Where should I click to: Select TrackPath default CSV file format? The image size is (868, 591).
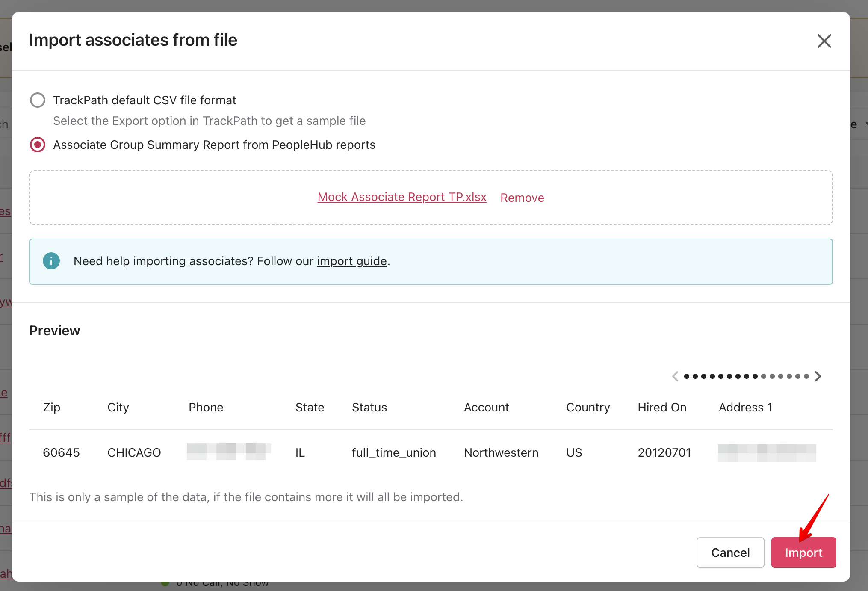pyautogui.click(x=38, y=100)
